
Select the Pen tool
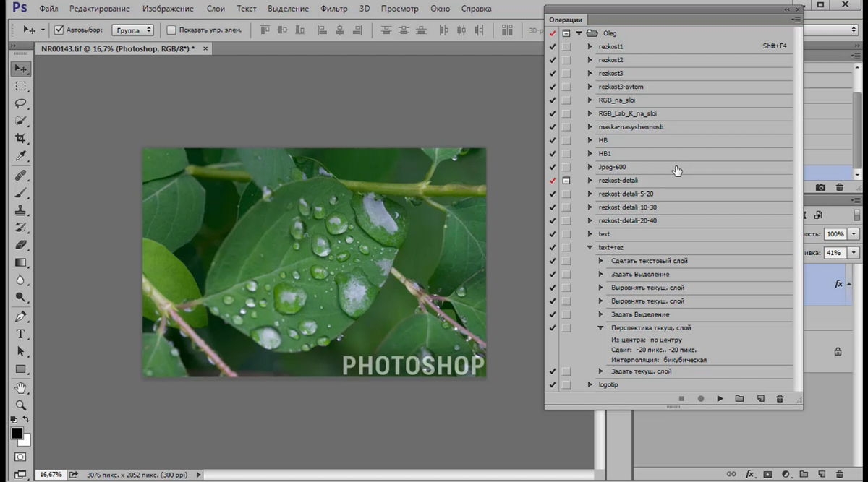pos(21,316)
